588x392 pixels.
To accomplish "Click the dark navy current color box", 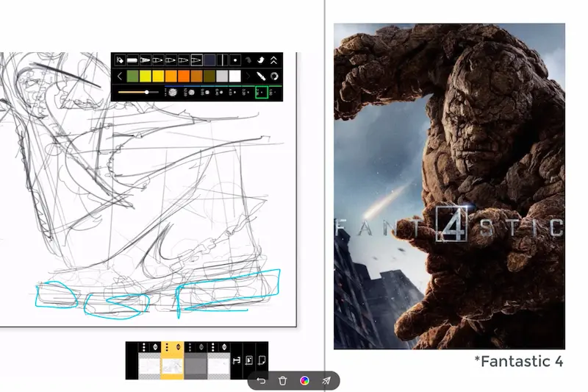I will tap(209, 60).
